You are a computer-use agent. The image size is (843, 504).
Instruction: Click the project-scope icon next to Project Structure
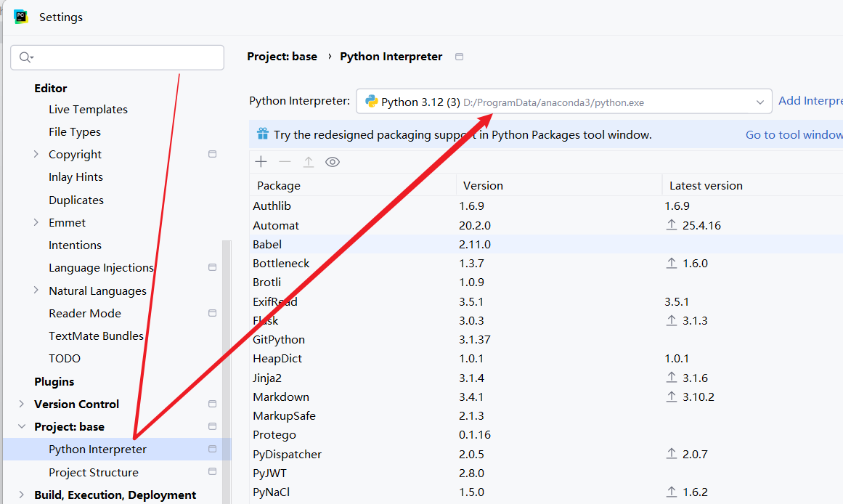[212, 472]
